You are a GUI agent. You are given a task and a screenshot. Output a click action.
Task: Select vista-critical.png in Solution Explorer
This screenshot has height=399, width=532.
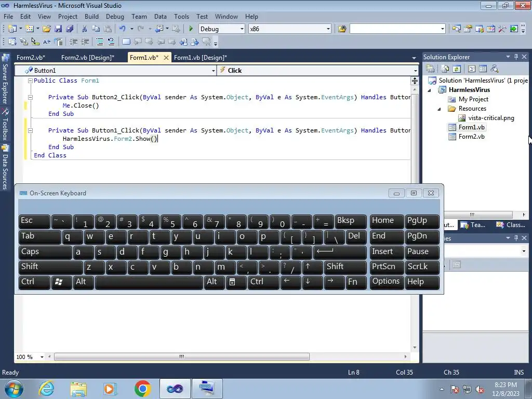491,118
